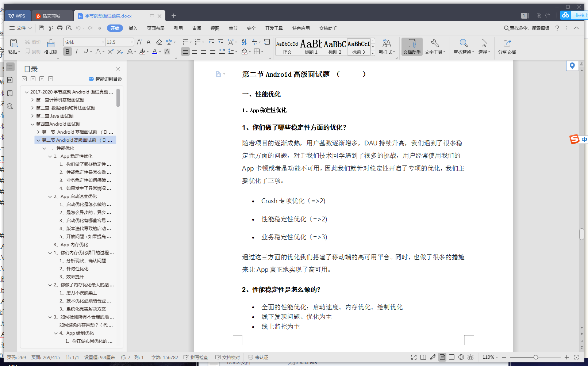Click the location pin icon at right edge
This screenshot has width=588, height=366.
tap(572, 66)
